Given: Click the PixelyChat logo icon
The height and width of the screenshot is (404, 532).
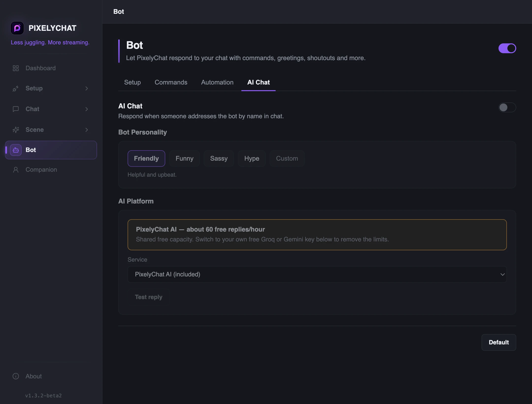Looking at the screenshot, I should [17, 28].
